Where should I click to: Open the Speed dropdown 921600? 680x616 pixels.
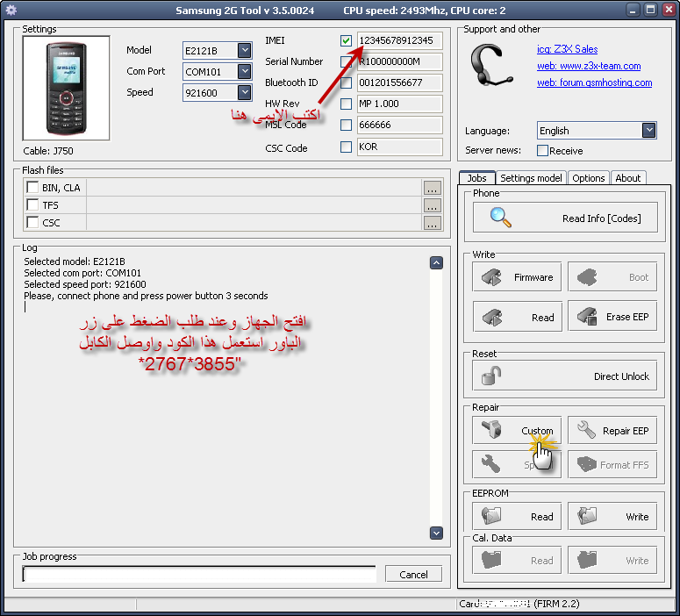coord(245,92)
